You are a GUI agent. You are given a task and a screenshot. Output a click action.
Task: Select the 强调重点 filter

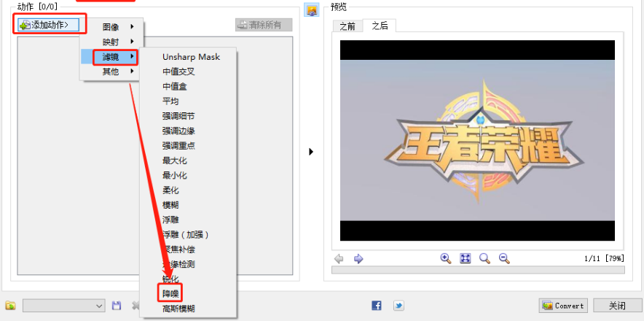[x=178, y=146]
